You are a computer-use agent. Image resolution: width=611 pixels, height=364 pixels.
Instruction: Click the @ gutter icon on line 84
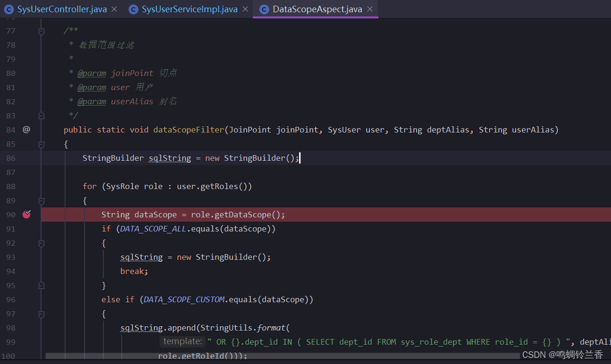pyautogui.click(x=26, y=130)
